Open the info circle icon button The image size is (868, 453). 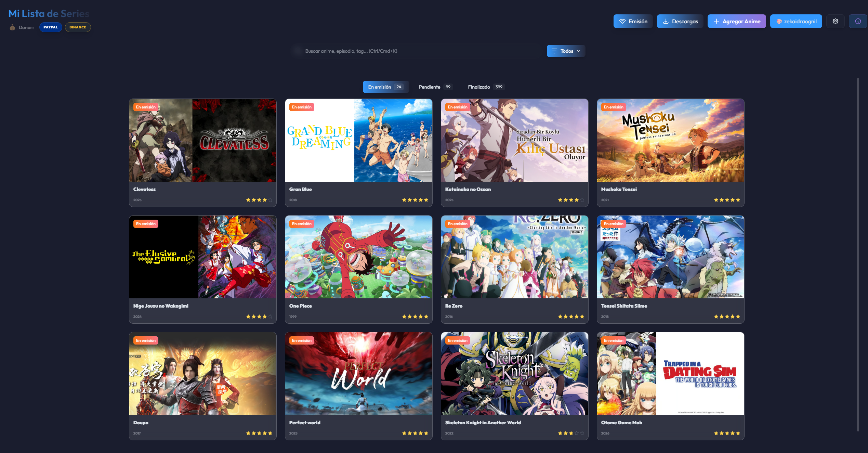(858, 21)
